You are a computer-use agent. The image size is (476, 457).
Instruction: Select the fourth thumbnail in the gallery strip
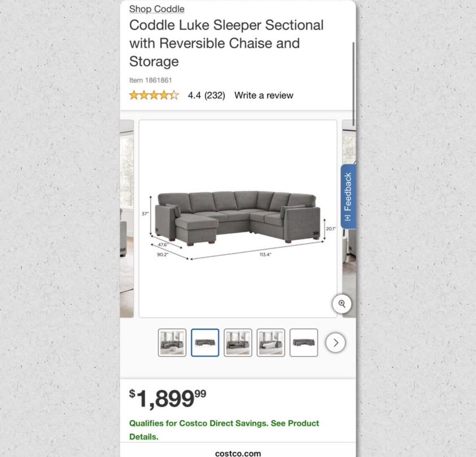pos(271,343)
